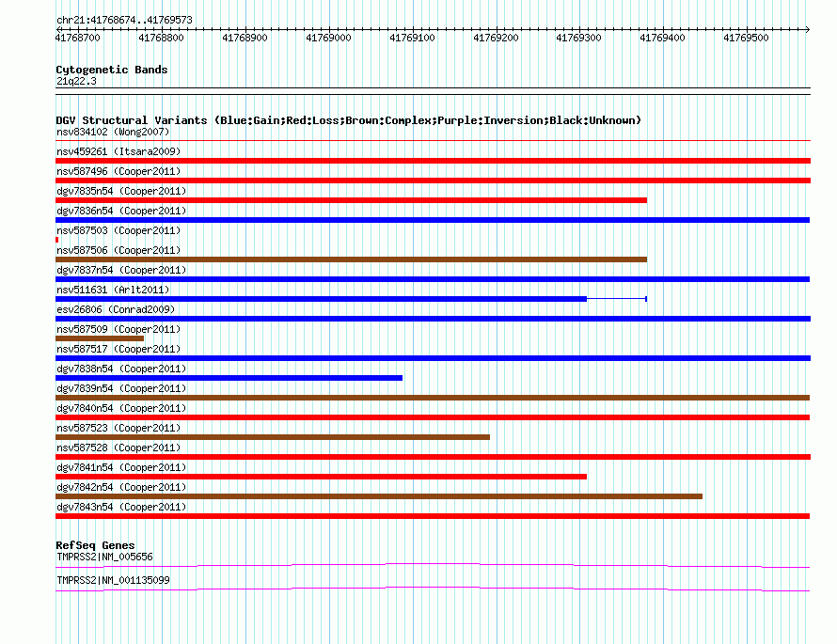Click the thin red line for nsv834102
Image resolution: width=837 pixels, height=644 pixels.
click(x=433, y=141)
